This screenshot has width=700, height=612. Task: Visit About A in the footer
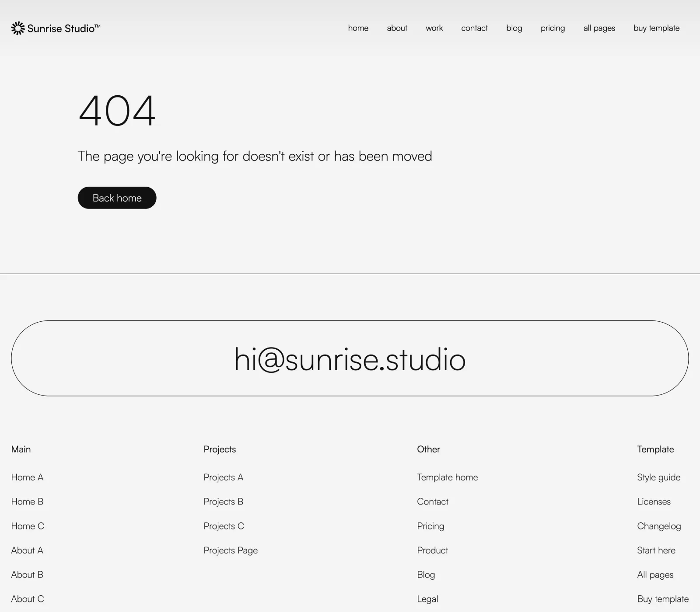[x=27, y=550]
